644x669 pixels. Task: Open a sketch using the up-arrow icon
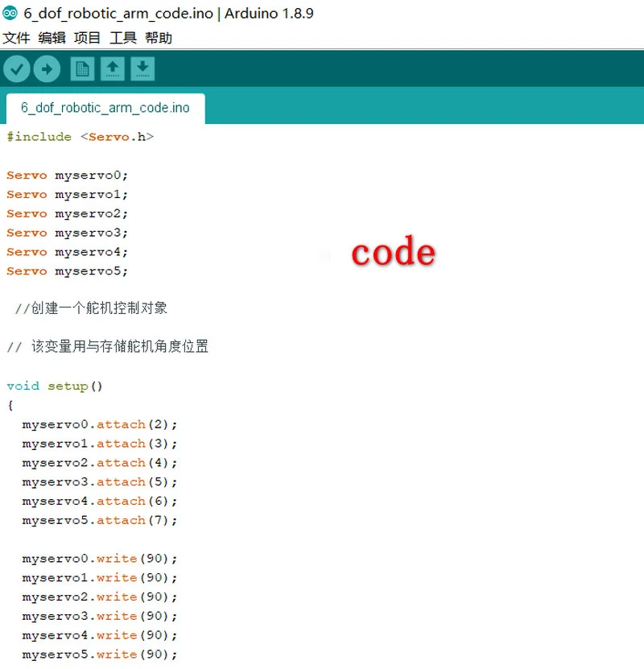coord(112,69)
